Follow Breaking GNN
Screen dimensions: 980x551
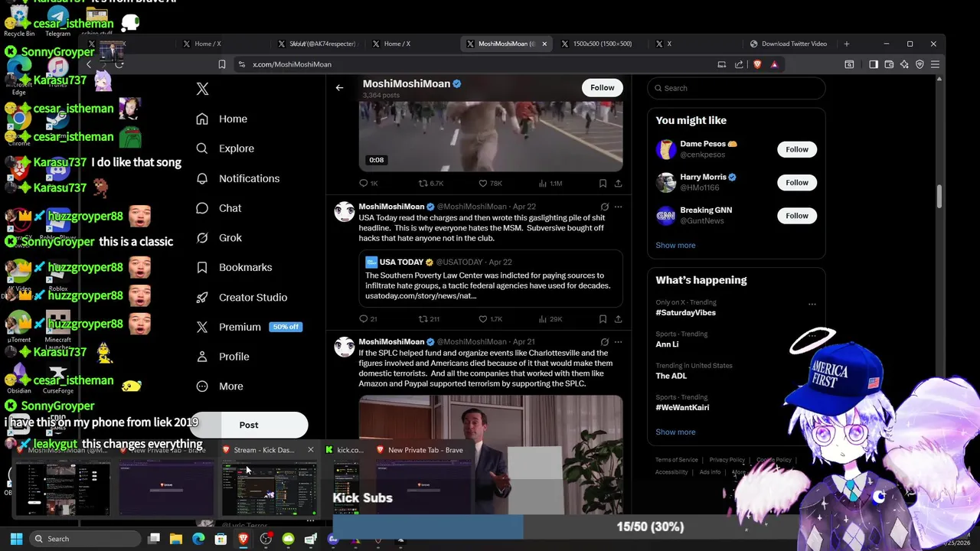797,216
